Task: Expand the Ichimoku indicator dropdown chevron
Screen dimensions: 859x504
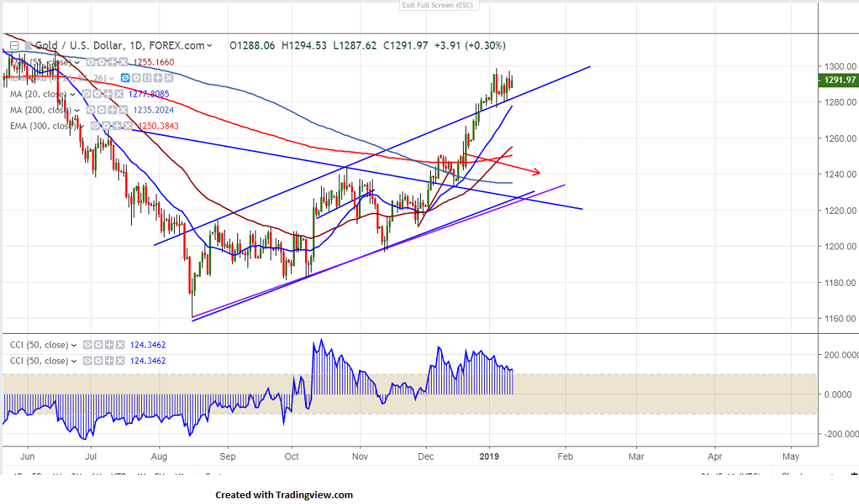Action: [x=111, y=79]
